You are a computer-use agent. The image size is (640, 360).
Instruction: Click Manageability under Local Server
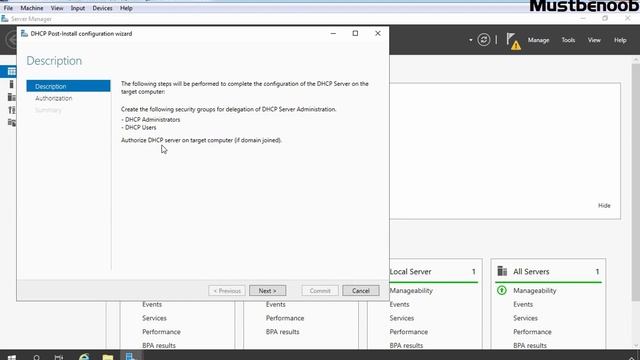pyautogui.click(x=411, y=291)
